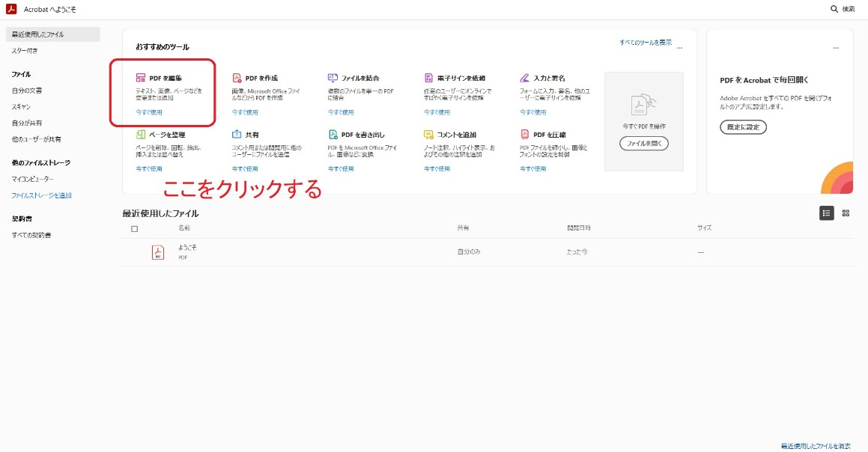Enable list view for recent files

(825, 213)
